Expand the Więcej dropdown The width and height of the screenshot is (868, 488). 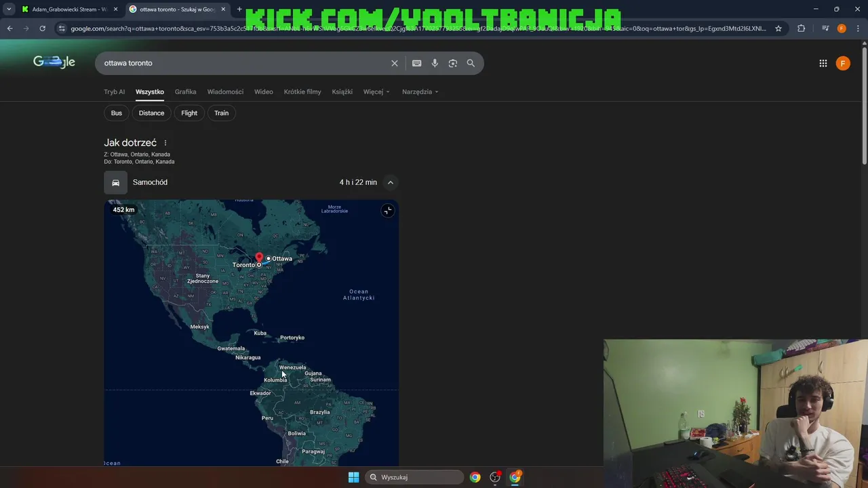[x=376, y=91]
